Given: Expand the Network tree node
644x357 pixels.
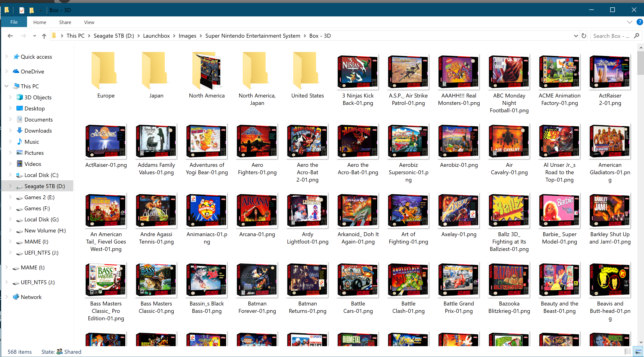Looking at the screenshot, I should click(6, 297).
